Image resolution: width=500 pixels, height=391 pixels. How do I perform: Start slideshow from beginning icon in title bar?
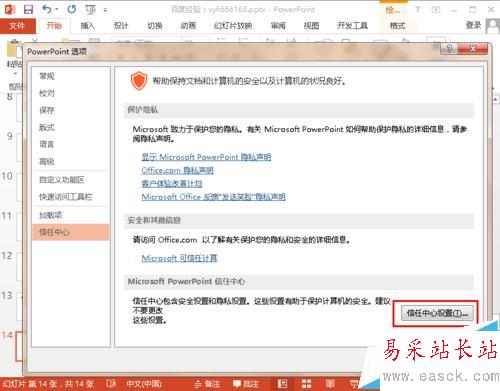click(91, 10)
